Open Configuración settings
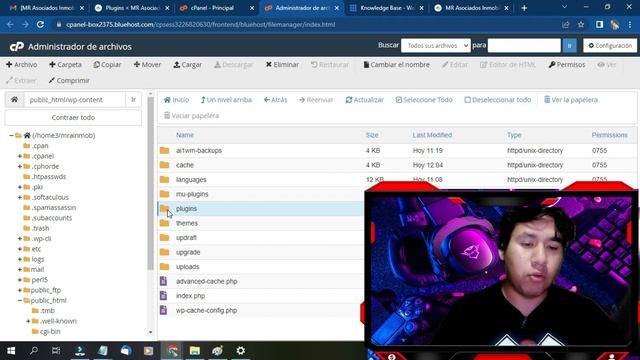Image resolution: width=640 pixels, height=360 pixels. tap(610, 46)
